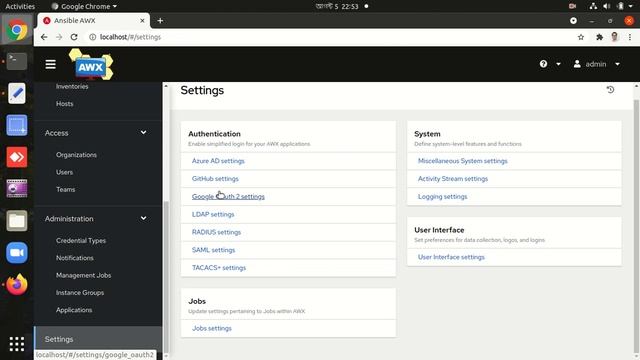The width and height of the screenshot is (640, 360).
Task: Collapse the Access section chevron
Action: (x=144, y=133)
